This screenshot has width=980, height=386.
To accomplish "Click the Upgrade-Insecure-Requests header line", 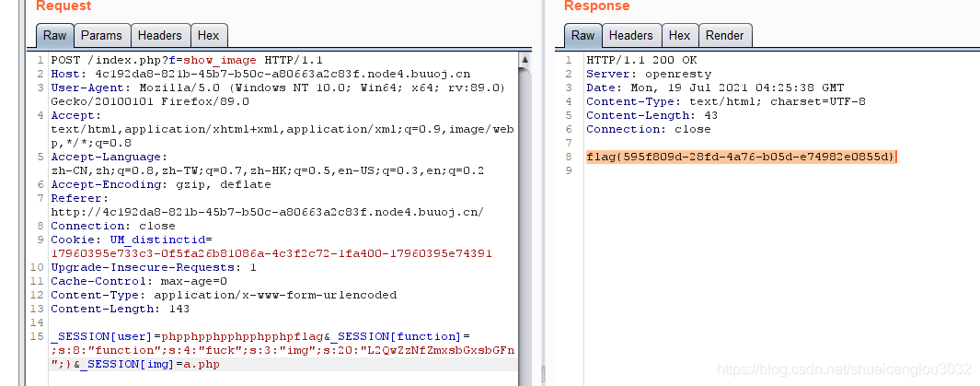I will (154, 267).
